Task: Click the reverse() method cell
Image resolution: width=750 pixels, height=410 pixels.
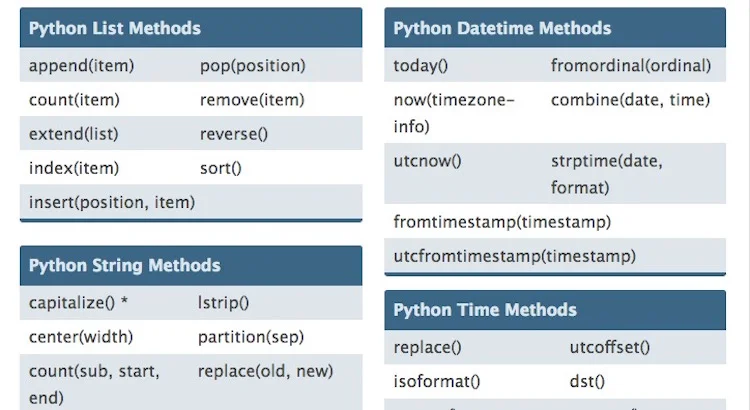Action: pyautogui.click(x=234, y=134)
